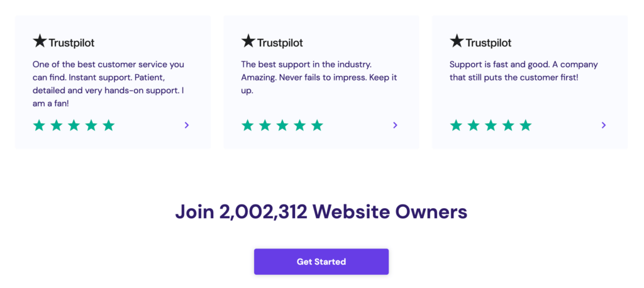The image size is (644, 288).
Task: Click the 'Join 2,002,312 Website Owners' heading
Action: pyautogui.click(x=321, y=212)
